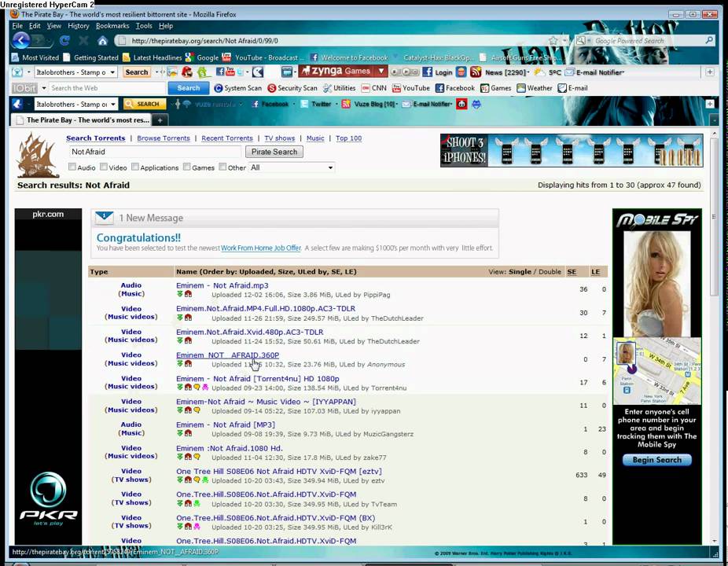Click The Pirate Bay ship logo
This screenshot has width=728, height=566.
click(x=37, y=155)
